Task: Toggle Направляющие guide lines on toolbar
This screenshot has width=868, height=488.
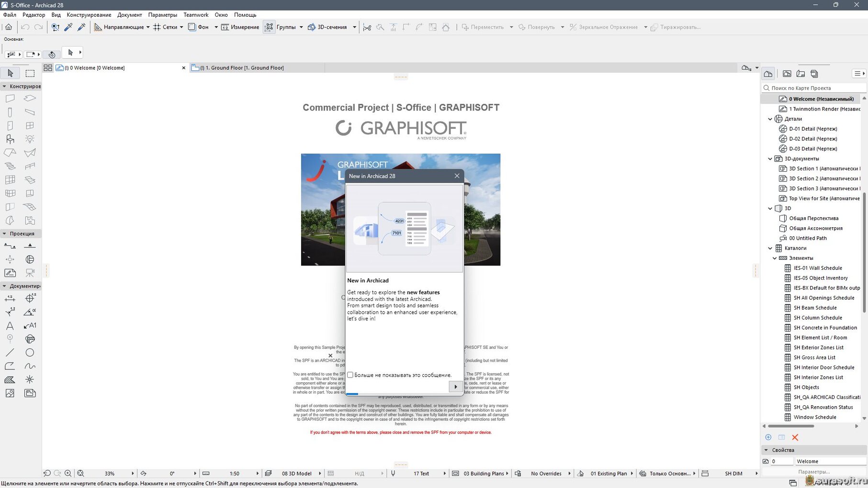Action: click(119, 27)
